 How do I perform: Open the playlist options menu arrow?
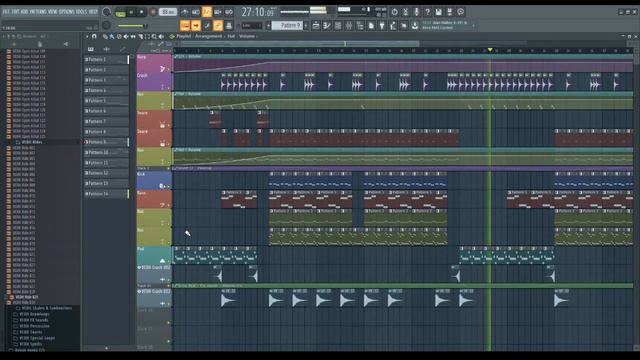click(x=87, y=36)
